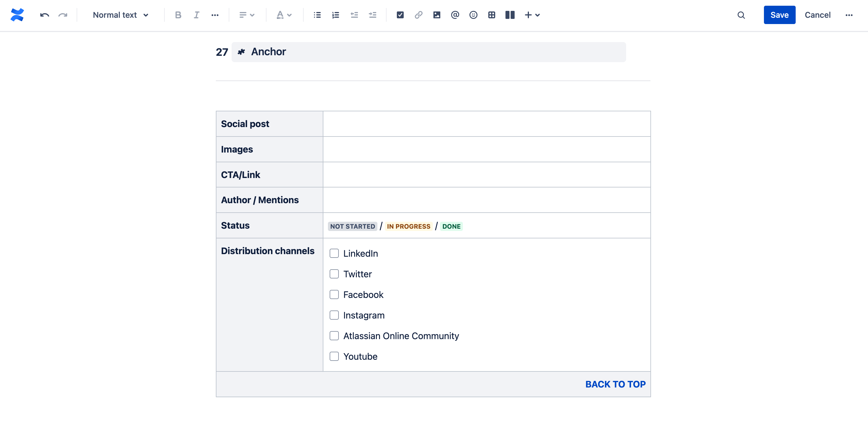The width and height of the screenshot is (868, 447).
Task: Check the Youtube checkbox
Action: 334,356
